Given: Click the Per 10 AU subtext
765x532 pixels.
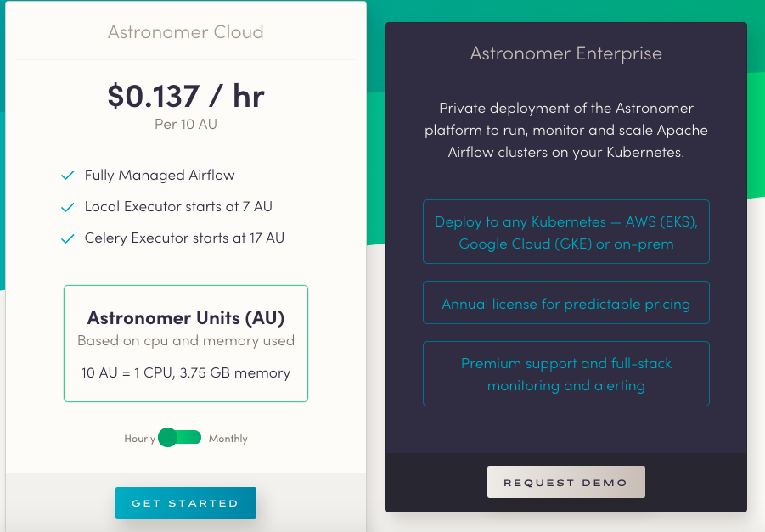Looking at the screenshot, I should [186, 124].
